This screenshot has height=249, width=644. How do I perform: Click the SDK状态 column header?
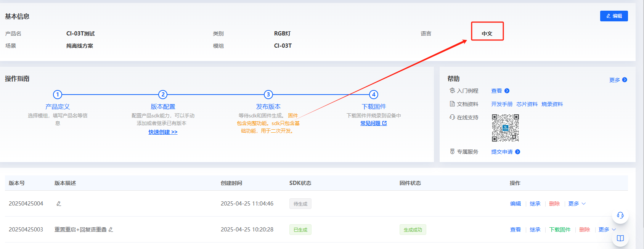300,183
